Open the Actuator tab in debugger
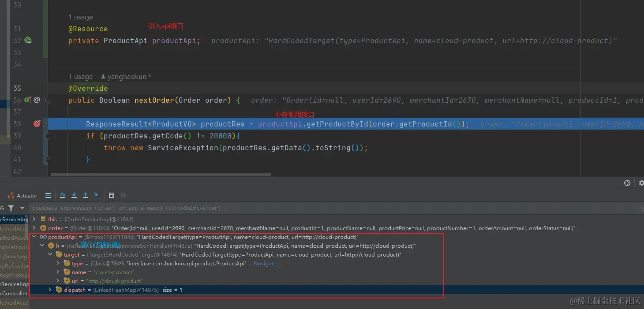644x309 pixels. [22, 196]
